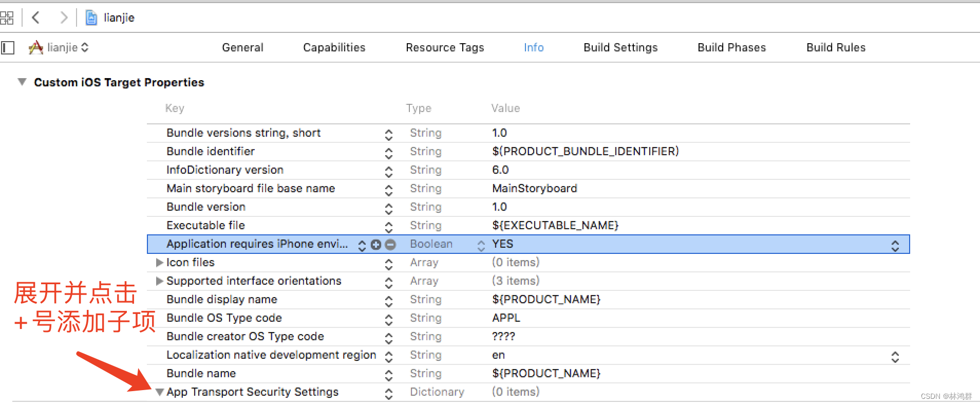Click the related items grid icon

pyautogui.click(x=7, y=18)
